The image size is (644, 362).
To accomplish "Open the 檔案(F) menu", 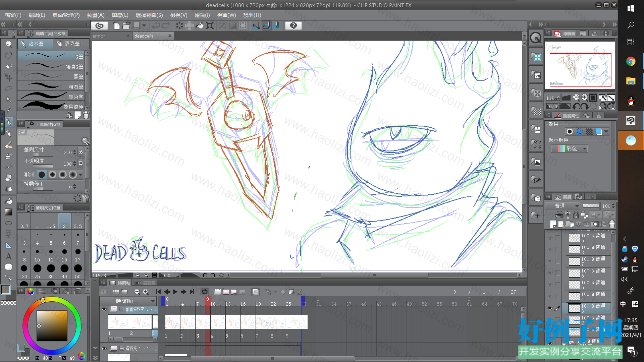I will (x=13, y=15).
